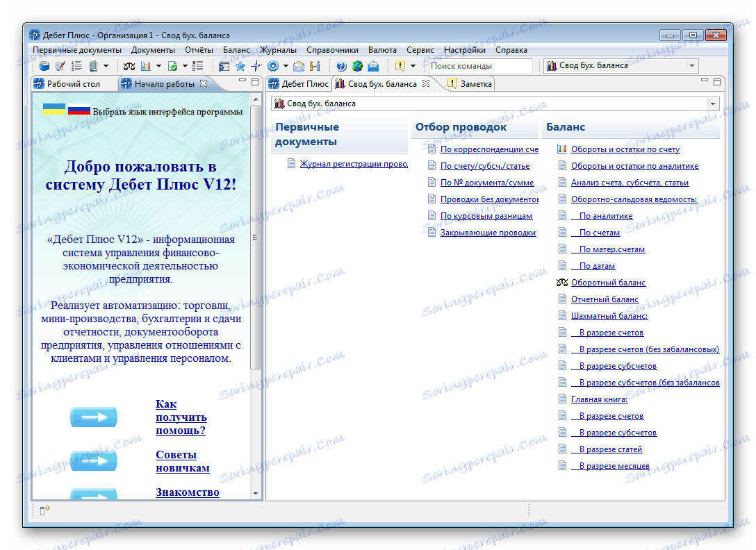Image resolution: width=756 pixels, height=550 pixels.
Task: Open Оборотный баланс link
Action: point(608,283)
